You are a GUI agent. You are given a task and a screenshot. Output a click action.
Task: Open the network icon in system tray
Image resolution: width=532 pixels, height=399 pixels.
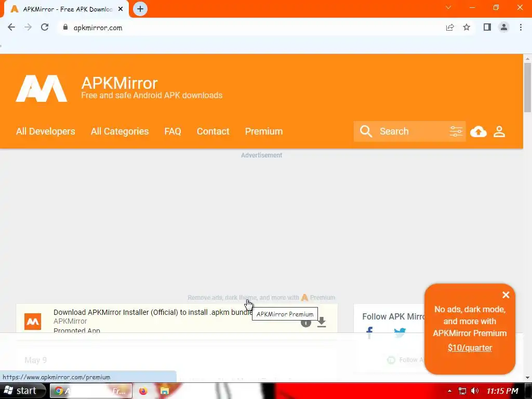tap(462, 391)
